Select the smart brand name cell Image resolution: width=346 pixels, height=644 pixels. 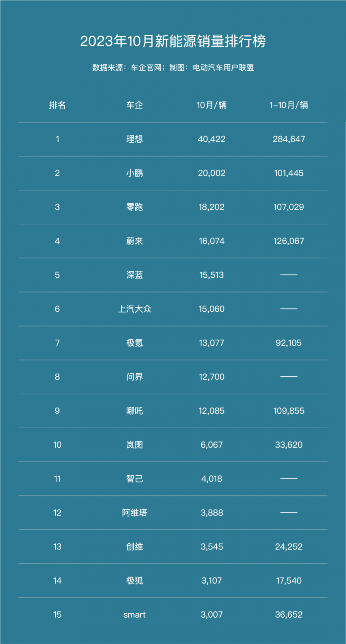[135, 615]
